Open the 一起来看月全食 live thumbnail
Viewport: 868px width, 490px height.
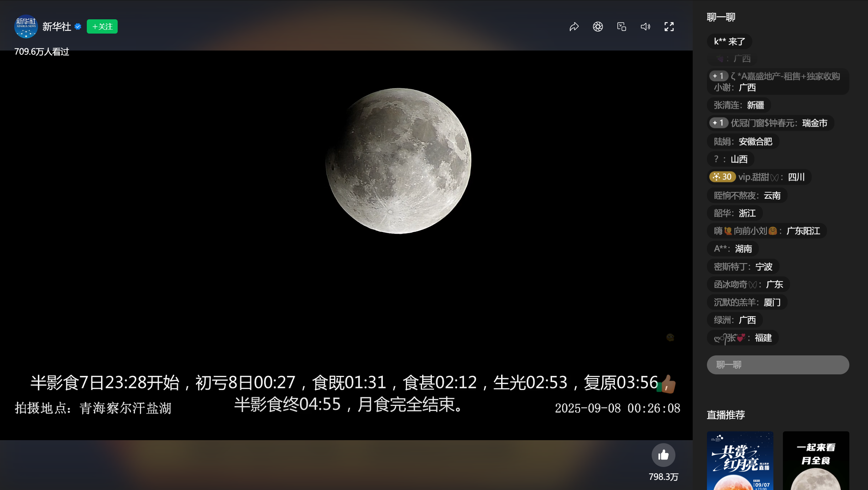(x=816, y=460)
